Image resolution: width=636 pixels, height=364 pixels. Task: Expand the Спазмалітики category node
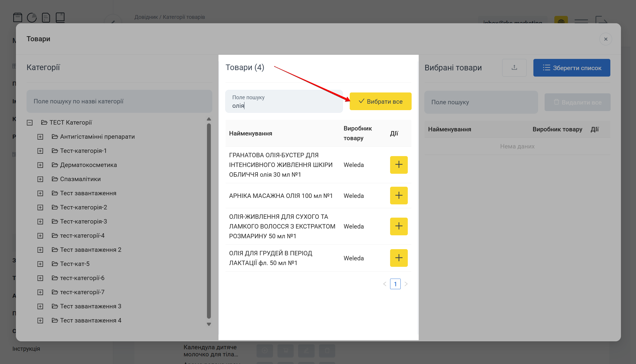pyautogui.click(x=40, y=179)
